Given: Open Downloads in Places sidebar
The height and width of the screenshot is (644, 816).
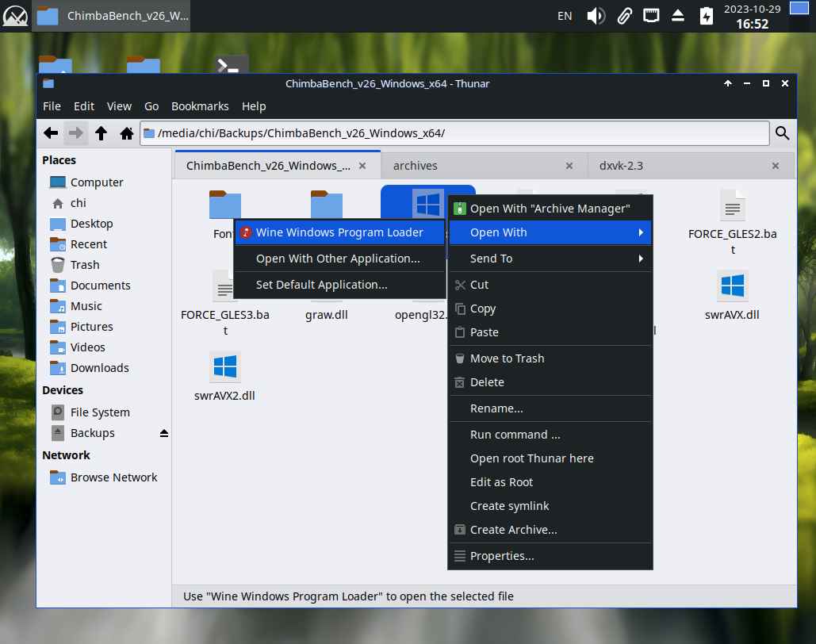Looking at the screenshot, I should coord(99,368).
